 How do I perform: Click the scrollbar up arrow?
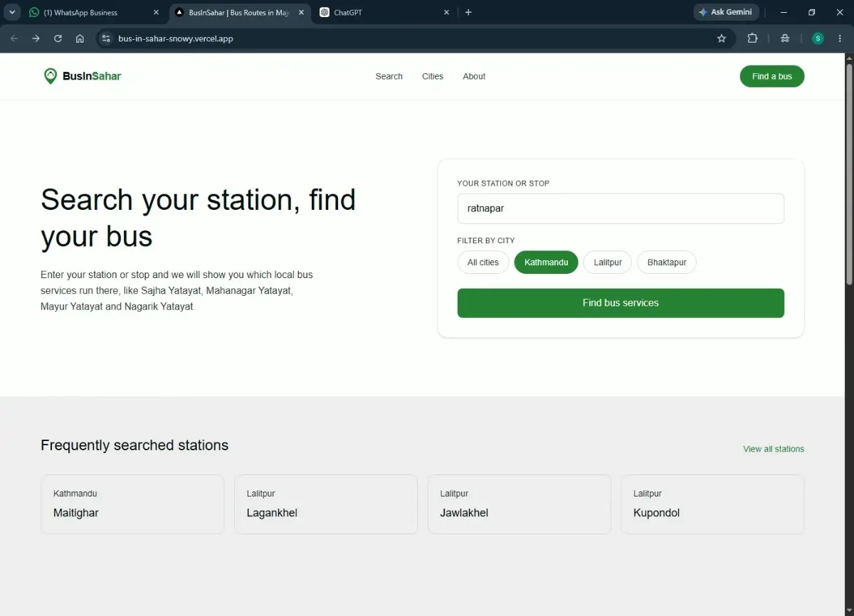(x=848, y=58)
